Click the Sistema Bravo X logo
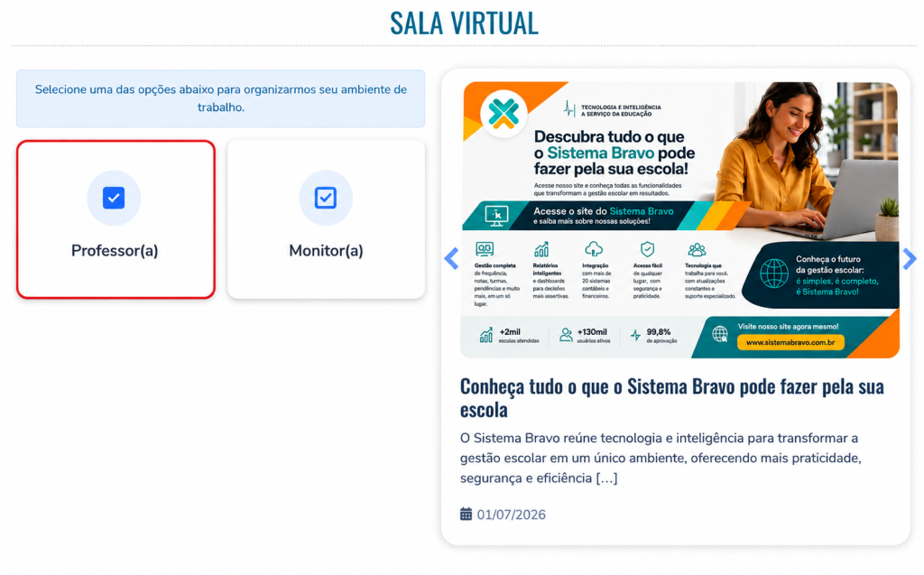Screen dimensions: 924x575 point(504,113)
